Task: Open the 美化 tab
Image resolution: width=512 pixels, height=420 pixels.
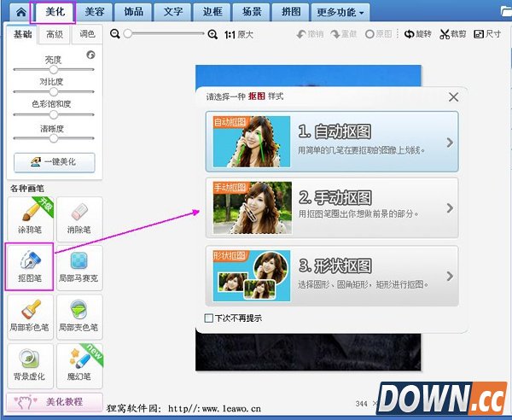Action: pyautogui.click(x=55, y=12)
